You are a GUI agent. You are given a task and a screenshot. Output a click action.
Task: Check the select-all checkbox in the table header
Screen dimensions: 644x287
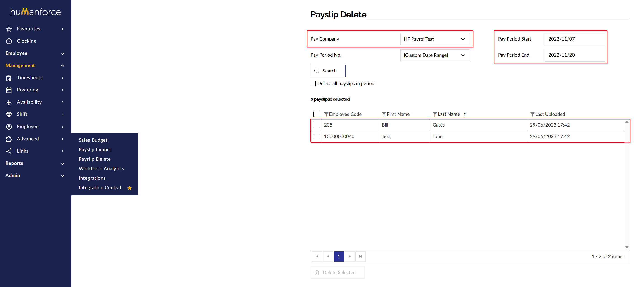coord(316,114)
